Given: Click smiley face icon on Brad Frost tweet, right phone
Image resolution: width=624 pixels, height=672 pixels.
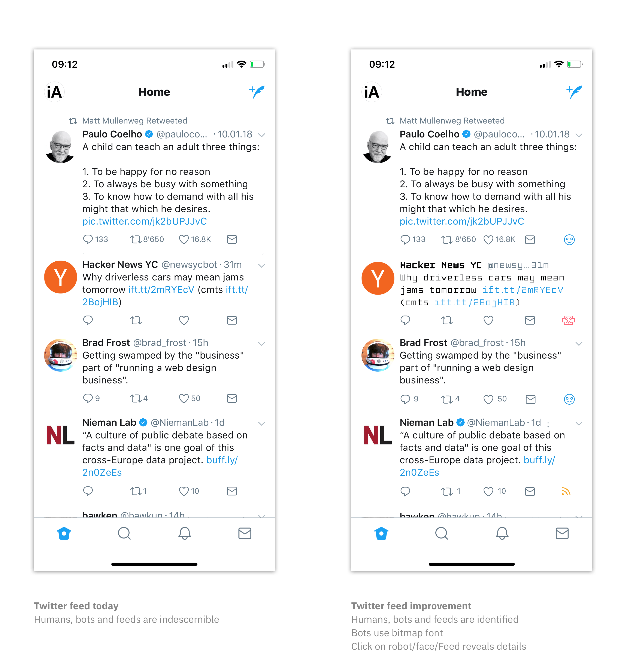Looking at the screenshot, I should (569, 399).
